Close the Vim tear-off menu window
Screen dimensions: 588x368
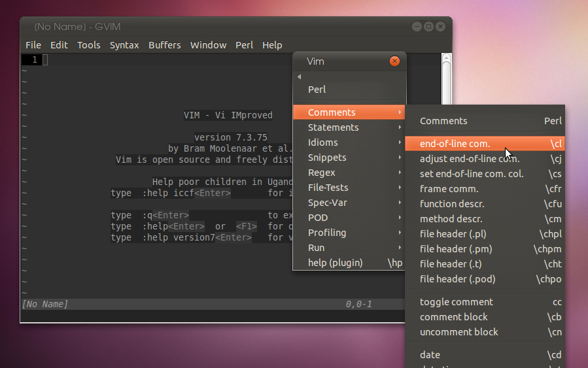394,61
